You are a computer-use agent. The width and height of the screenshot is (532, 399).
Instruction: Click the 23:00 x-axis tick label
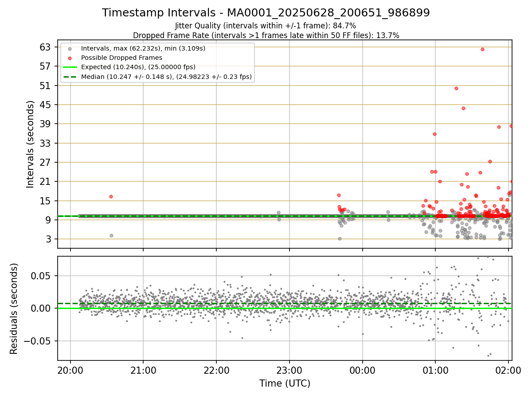[x=289, y=371]
